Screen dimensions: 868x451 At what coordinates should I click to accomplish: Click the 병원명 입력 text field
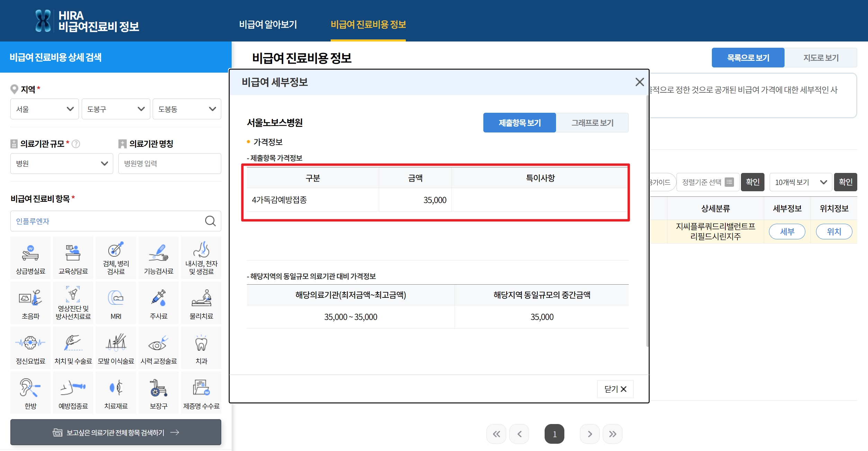coord(170,164)
